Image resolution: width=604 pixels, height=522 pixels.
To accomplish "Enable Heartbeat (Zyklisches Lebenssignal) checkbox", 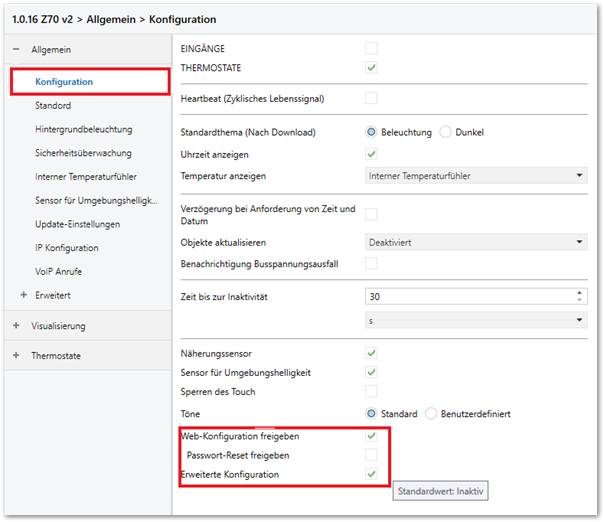I will [371, 98].
